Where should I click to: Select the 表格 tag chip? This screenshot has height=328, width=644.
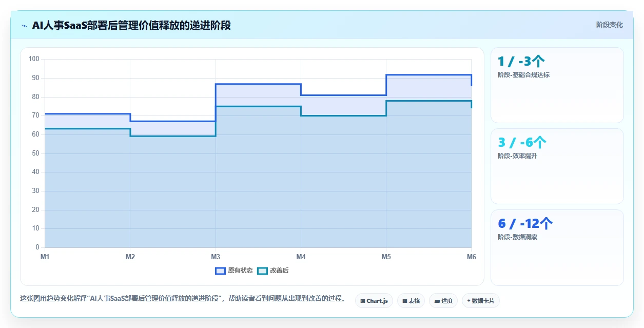411,301
